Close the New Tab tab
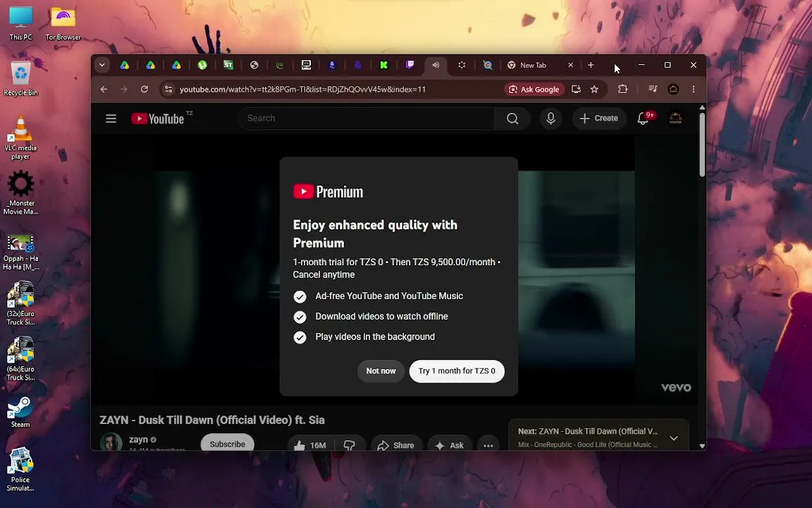Viewport: 812px width, 508px height. click(x=571, y=65)
